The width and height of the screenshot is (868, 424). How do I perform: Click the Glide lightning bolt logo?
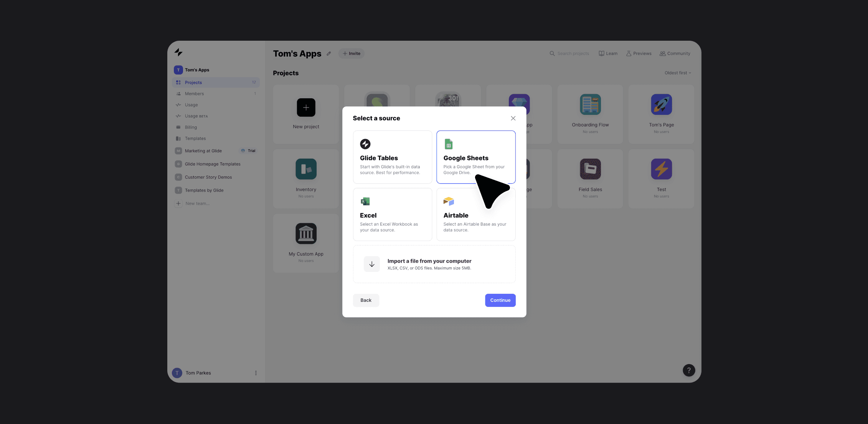[178, 52]
